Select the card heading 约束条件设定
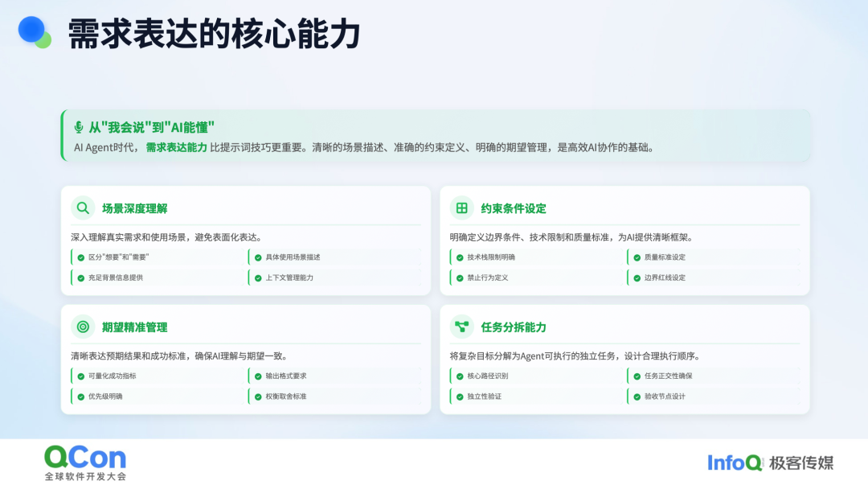 (x=513, y=208)
